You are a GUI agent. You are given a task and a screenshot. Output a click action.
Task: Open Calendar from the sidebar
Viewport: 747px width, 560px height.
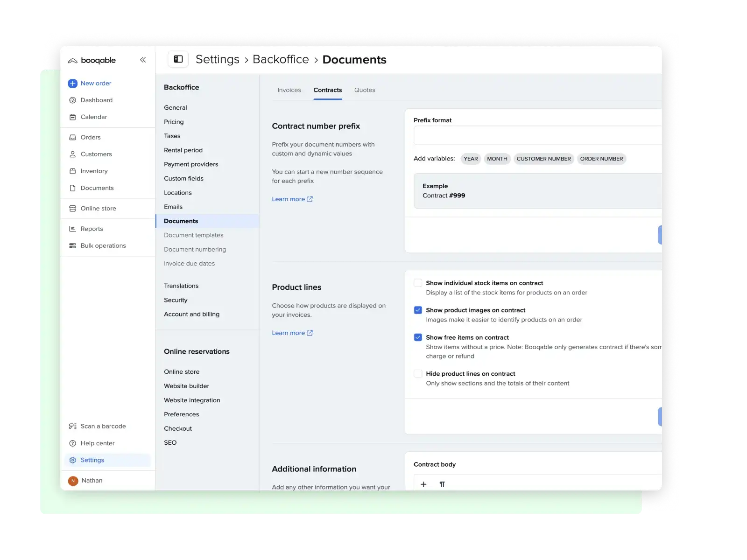93,117
